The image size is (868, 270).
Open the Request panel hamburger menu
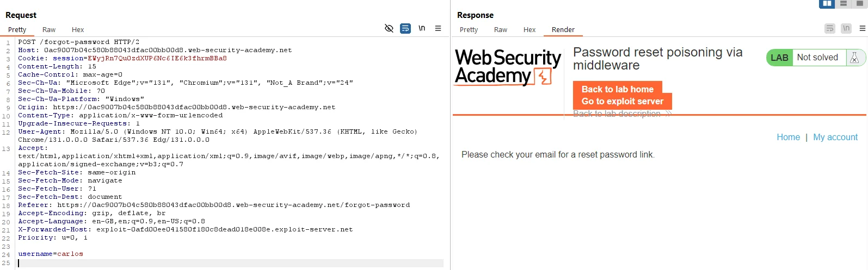click(x=438, y=28)
